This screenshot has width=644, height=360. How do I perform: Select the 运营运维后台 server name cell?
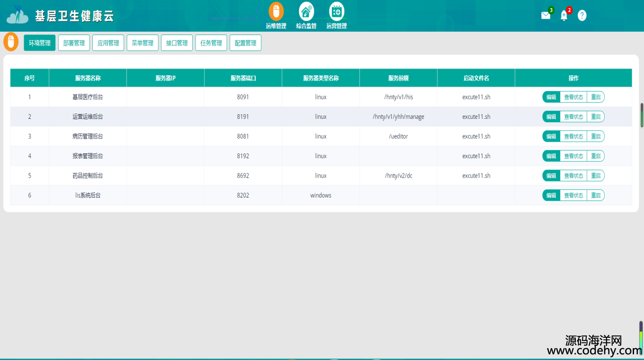[x=88, y=117]
